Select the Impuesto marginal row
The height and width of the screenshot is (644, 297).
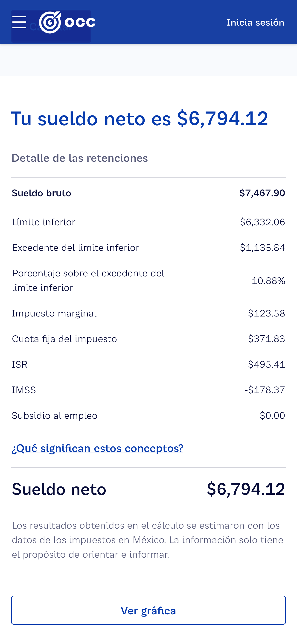pos(148,313)
